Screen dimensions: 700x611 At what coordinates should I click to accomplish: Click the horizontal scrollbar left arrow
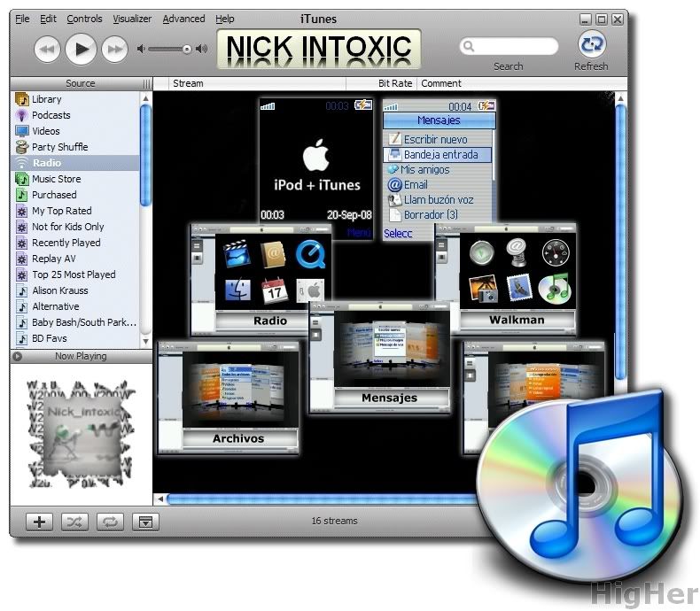tap(160, 499)
